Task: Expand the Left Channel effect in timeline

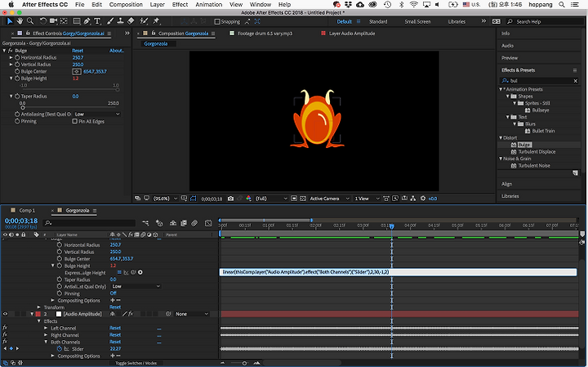Action: 46,329
